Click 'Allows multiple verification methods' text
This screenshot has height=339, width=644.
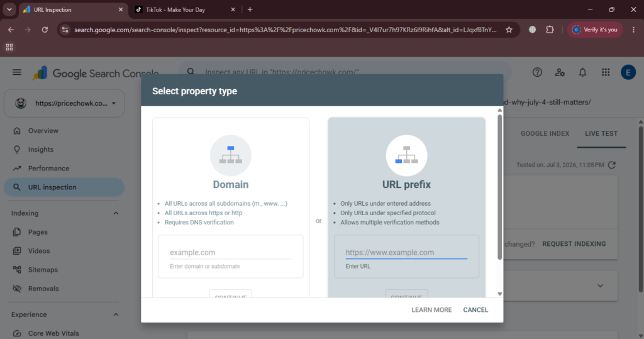(x=390, y=222)
